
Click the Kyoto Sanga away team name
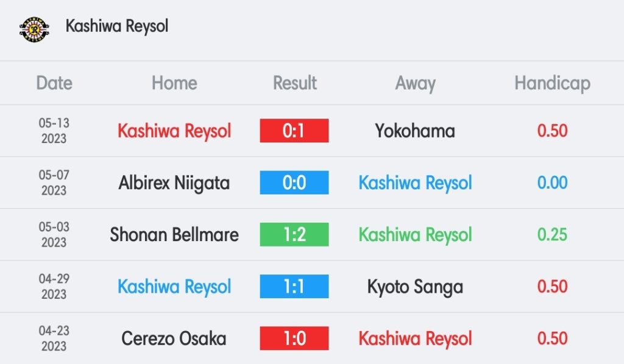tap(415, 287)
